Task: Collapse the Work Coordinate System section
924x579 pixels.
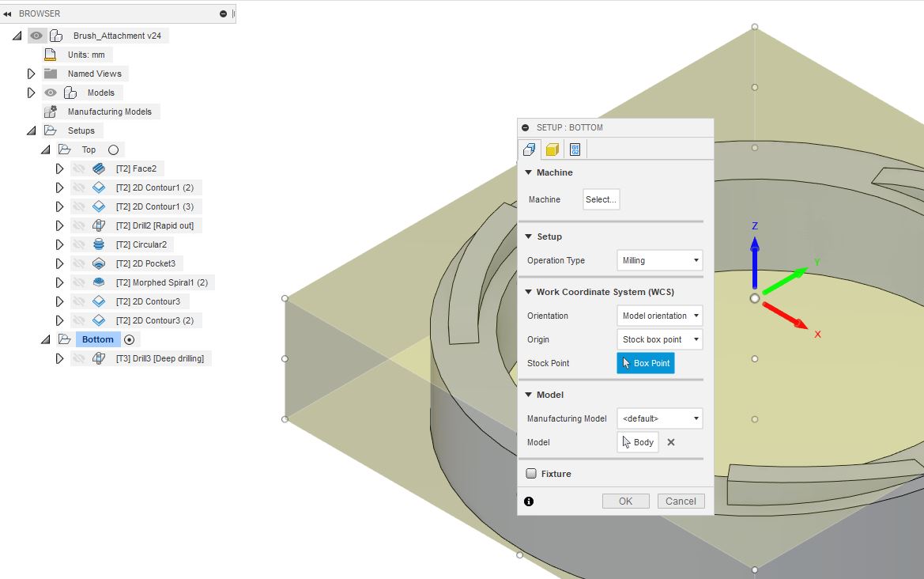Action: pos(529,292)
